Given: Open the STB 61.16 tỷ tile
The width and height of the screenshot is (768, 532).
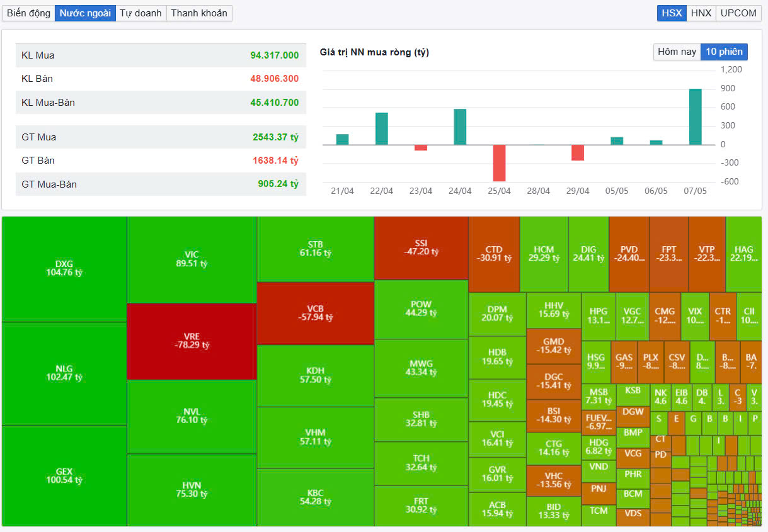Looking at the screenshot, I should click(316, 249).
